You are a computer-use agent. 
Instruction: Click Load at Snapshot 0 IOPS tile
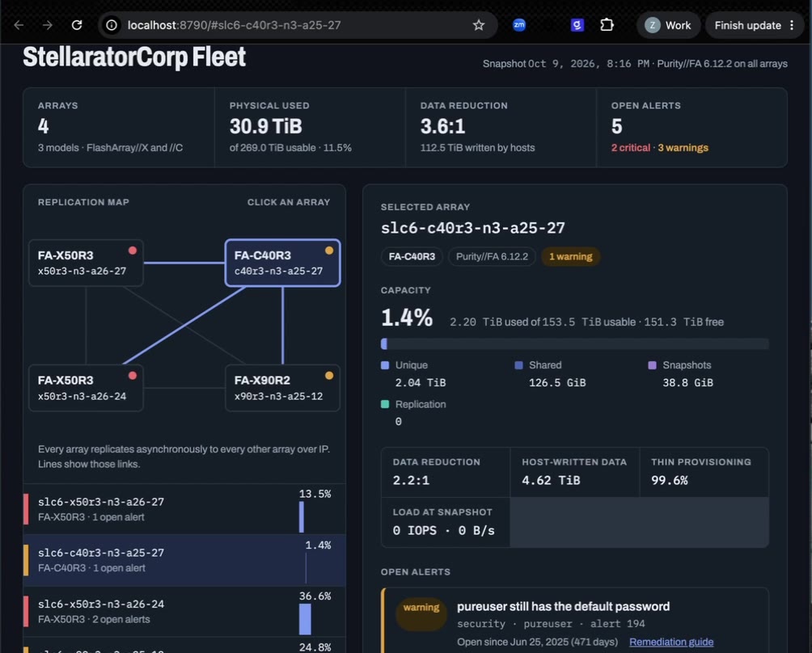pos(446,523)
